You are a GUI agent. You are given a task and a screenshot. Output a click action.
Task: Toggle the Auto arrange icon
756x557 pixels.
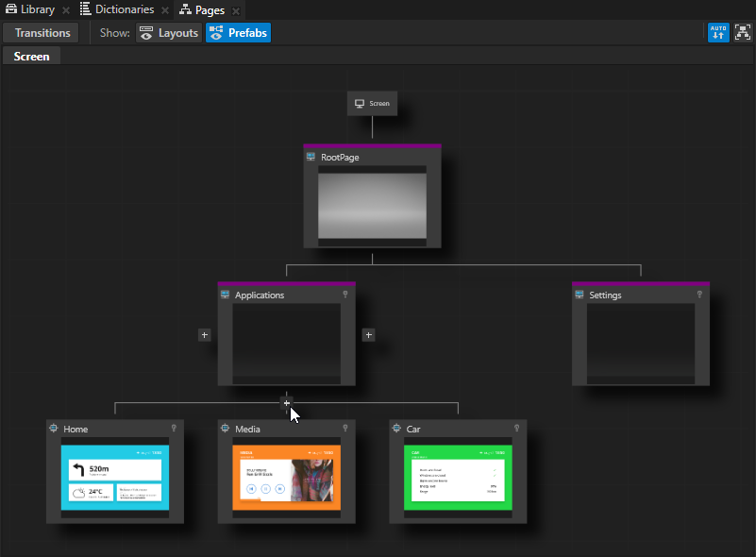pos(718,33)
